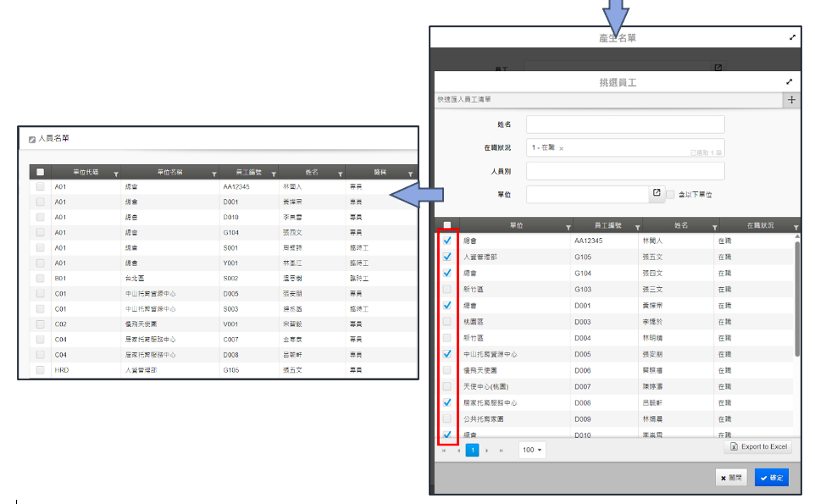Uncheck the row for employee AA12345 in 挑選員工
The width and height of the screenshot is (815, 504).
pyautogui.click(x=447, y=241)
